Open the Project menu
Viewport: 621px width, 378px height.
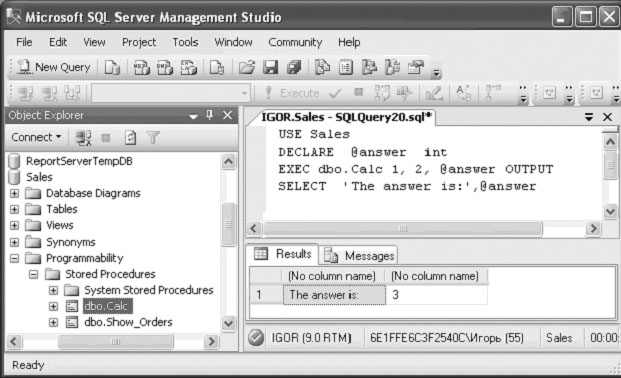139,42
